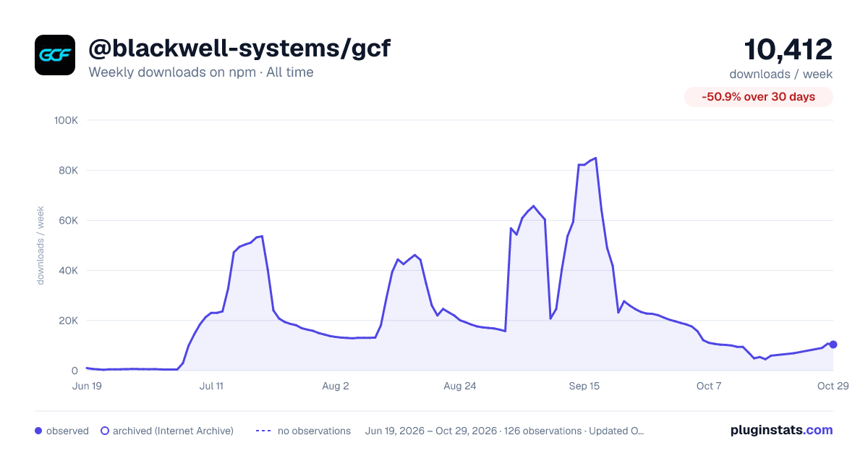Screen dimensions: 868x456
Task: Click the 'Weekly downloads on npm · All time' subtitle
Action: tap(201, 72)
